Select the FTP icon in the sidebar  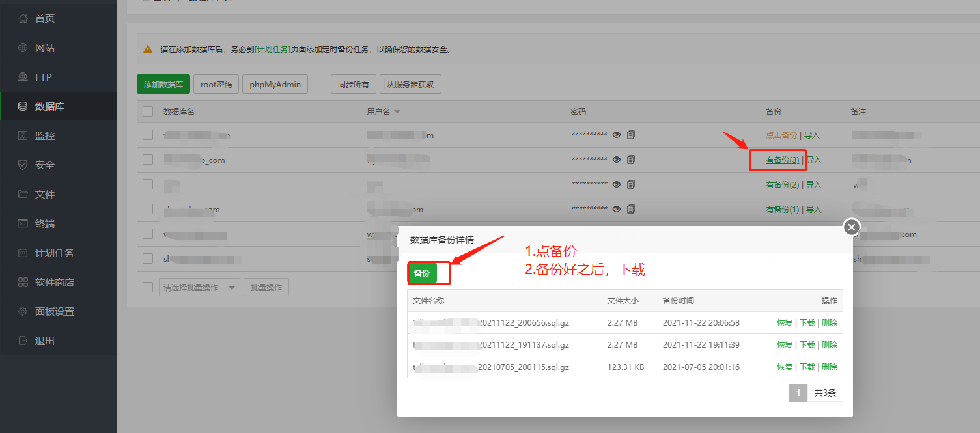[x=23, y=77]
